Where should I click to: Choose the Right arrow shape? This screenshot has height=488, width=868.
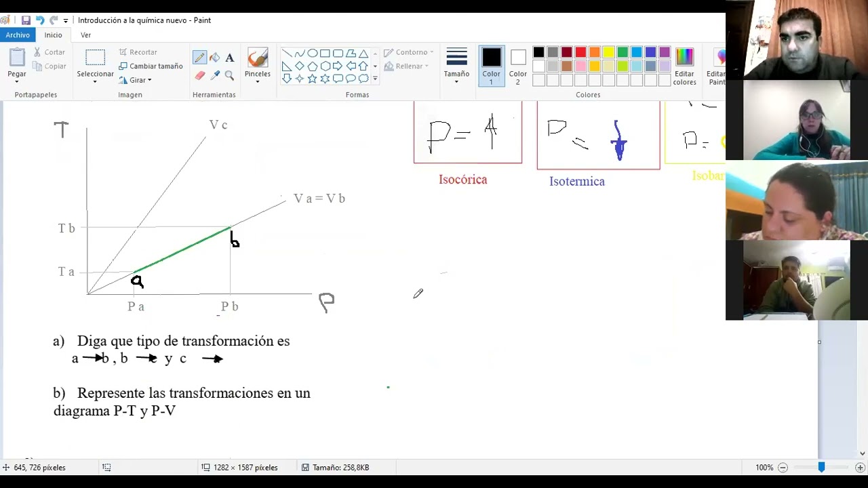point(338,66)
